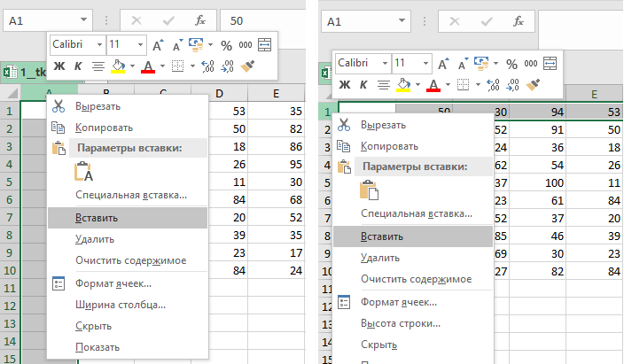This screenshot has height=364, width=624.
Task: Apply Percent Style in right mini toolbar
Action: [x=511, y=64]
